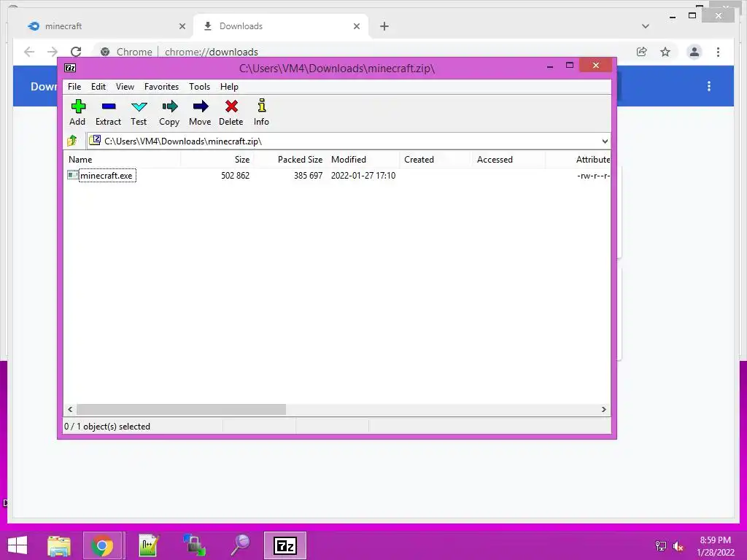Sort by the Attributes column header
747x560 pixels.
(578, 160)
